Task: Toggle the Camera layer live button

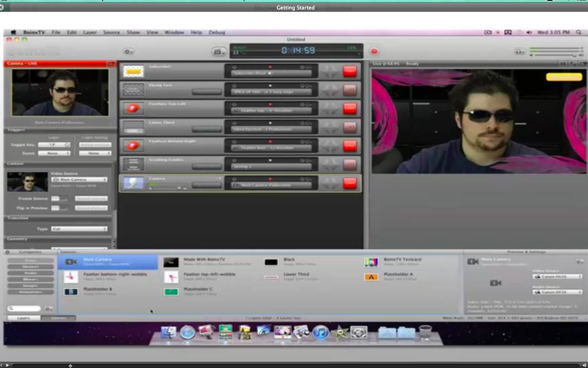Action: coord(350,183)
